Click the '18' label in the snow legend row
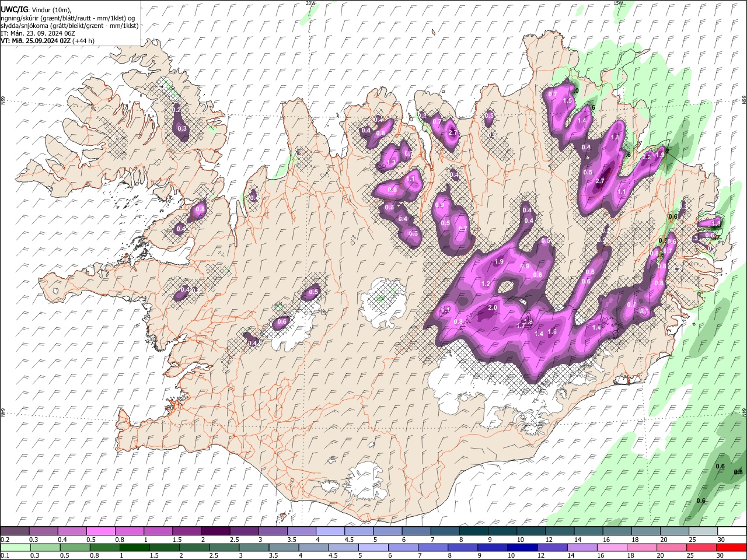The image size is (747, 560). (x=635, y=540)
